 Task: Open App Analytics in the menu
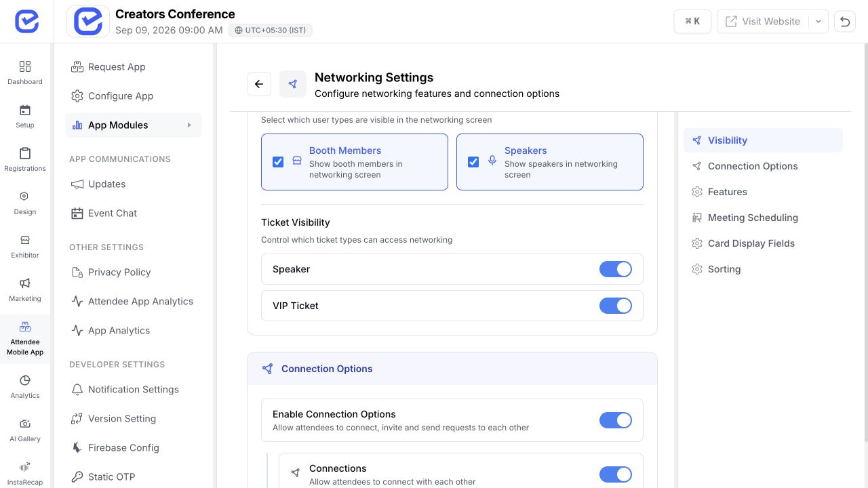[134, 330]
